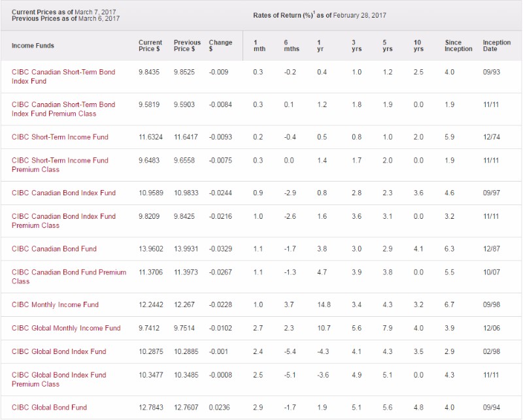Click inception date 09/93
Image resolution: width=523 pixels, height=420 pixels.
492,73
